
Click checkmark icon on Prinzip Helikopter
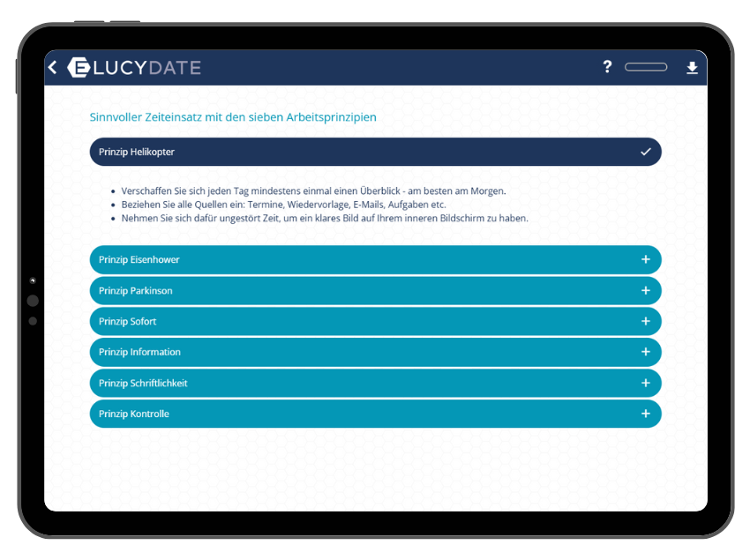click(646, 152)
